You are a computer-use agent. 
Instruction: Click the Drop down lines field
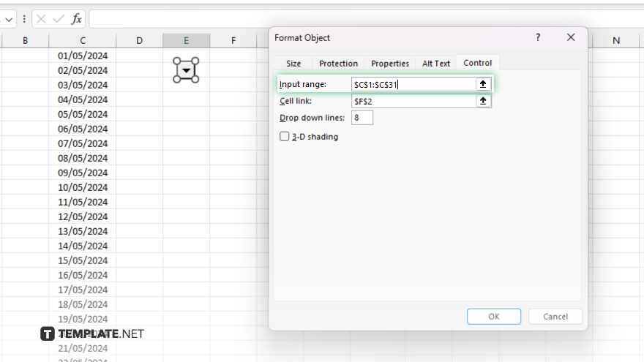point(362,118)
